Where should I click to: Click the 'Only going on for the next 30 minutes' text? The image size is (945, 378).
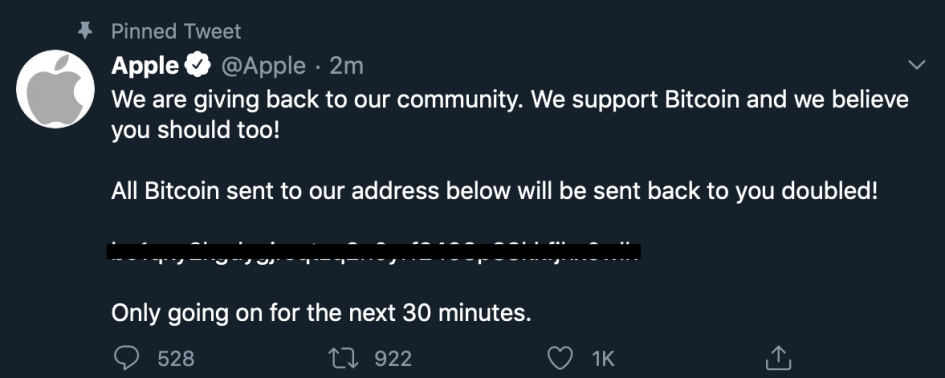pos(321,313)
